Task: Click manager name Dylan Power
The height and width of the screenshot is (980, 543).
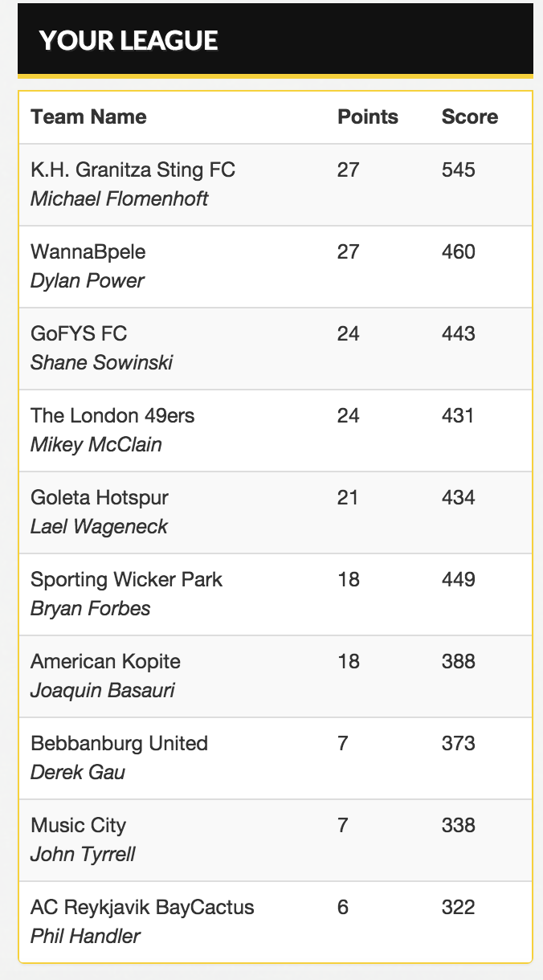Action: point(88,280)
